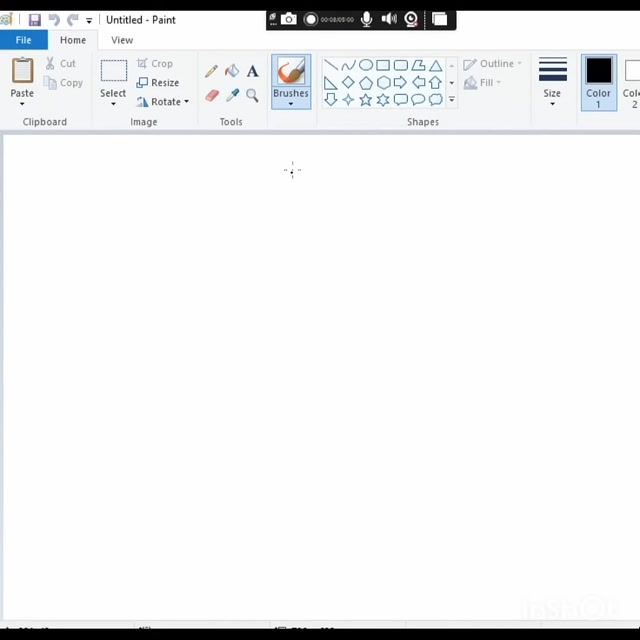Select the Pencil tool
Viewport: 640px width, 640px height.
click(211, 71)
